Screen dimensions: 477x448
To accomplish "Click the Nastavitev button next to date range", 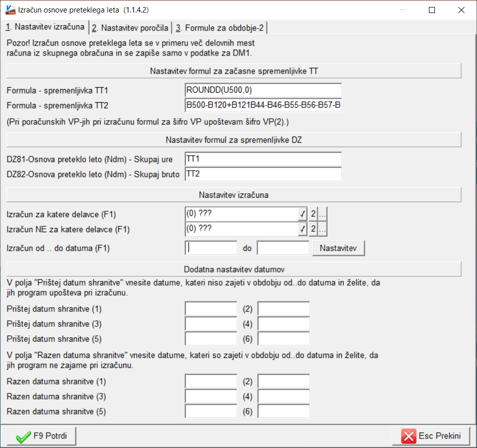I will point(338,248).
